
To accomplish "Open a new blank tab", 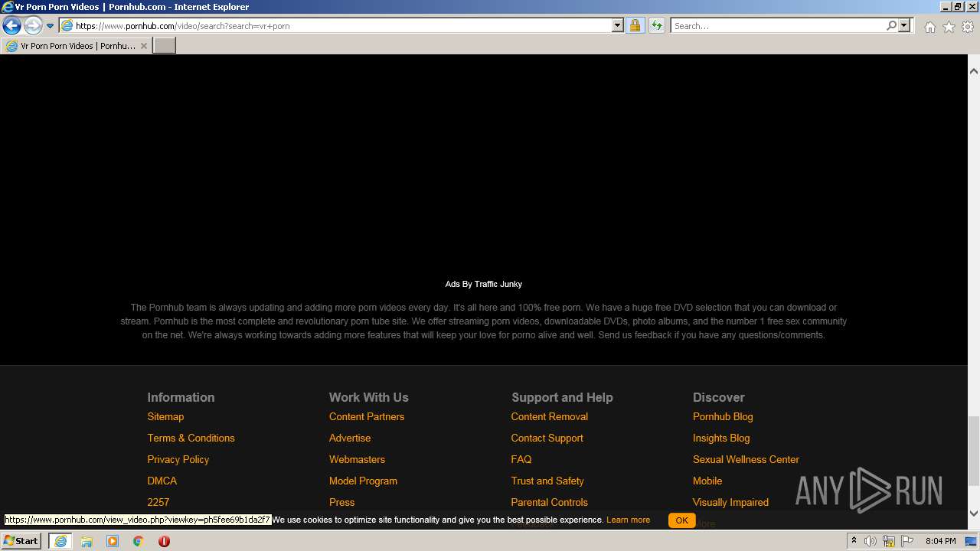I will click(x=165, y=46).
